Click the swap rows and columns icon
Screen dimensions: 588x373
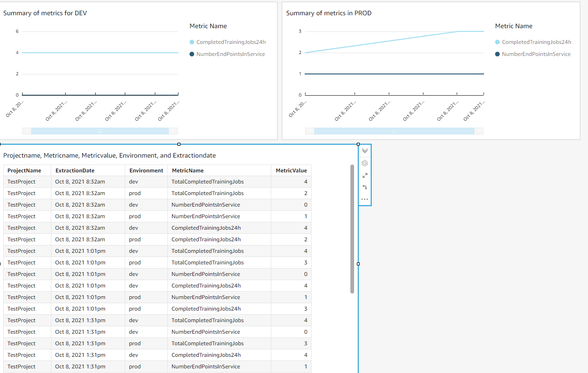click(365, 187)
